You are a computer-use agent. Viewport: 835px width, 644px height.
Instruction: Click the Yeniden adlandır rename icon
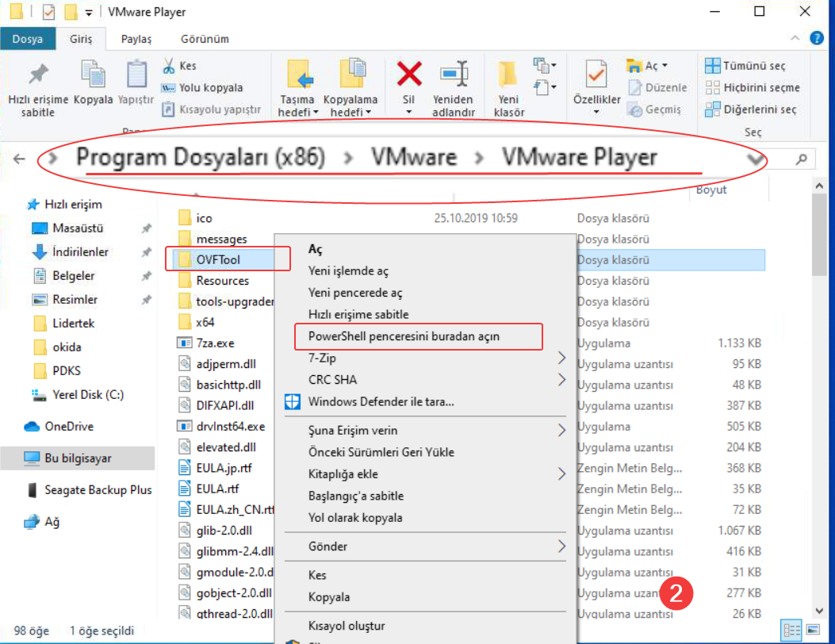[454, 74]
